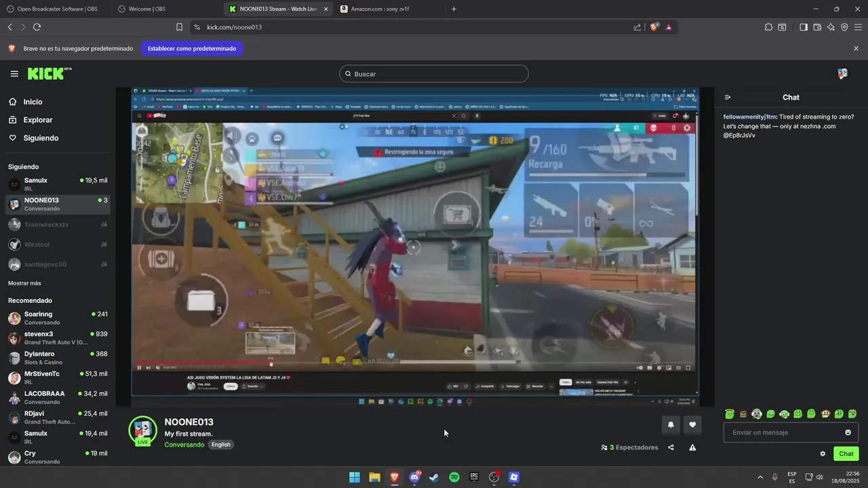Open the browser extensions puzzle icon
Screen dimensions: 868x488
pyautogui.click(x=768, y=27)
